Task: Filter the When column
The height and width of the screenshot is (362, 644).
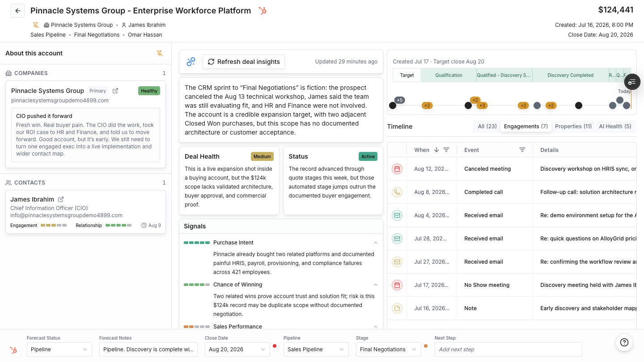Action: (x=446, y=150)
